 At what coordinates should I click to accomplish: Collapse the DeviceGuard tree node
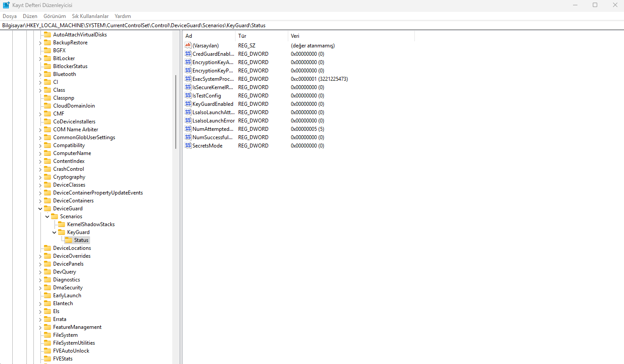(40, 209)
